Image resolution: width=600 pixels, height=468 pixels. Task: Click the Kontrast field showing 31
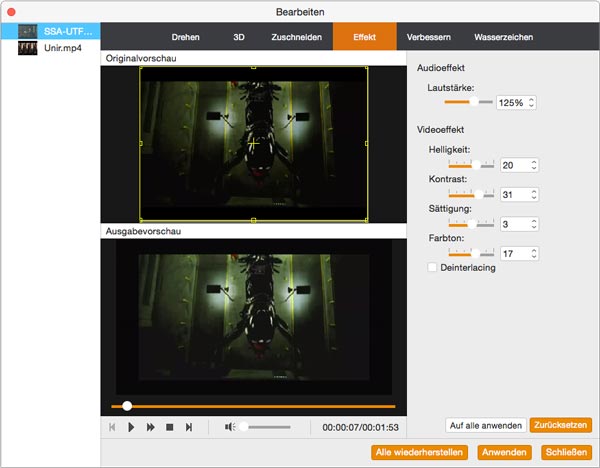519,195
